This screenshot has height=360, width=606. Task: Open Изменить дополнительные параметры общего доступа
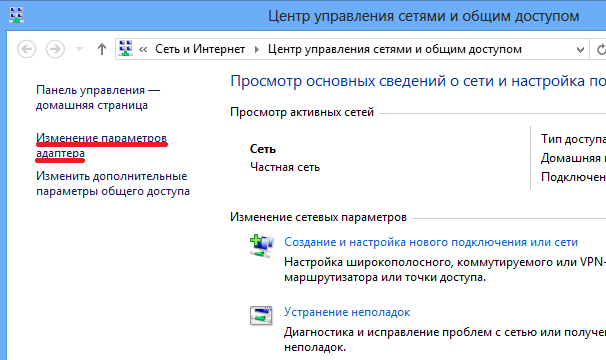coord(113,183)
